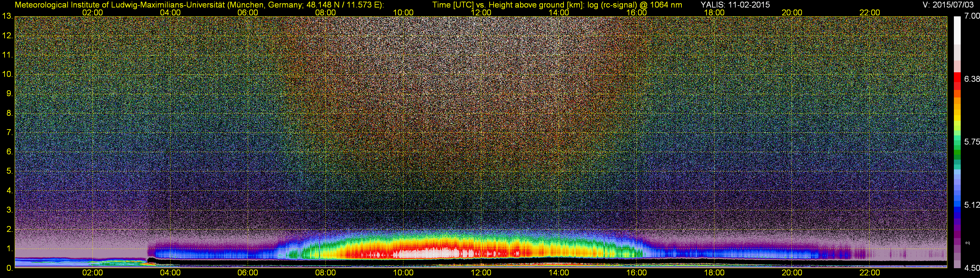Click the 06:00 label on top time axis
Viewport: 980px width, 278px height.
pos(248,12)
